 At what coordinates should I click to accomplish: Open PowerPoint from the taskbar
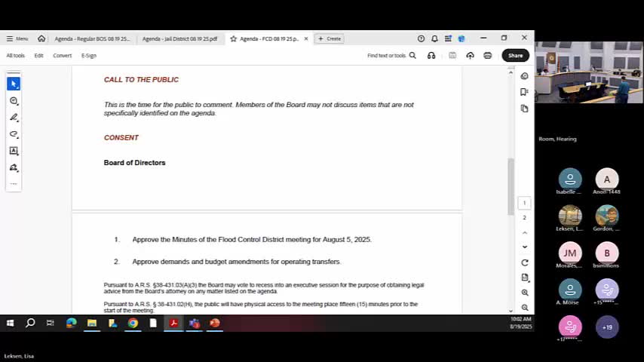coord(215,323)
